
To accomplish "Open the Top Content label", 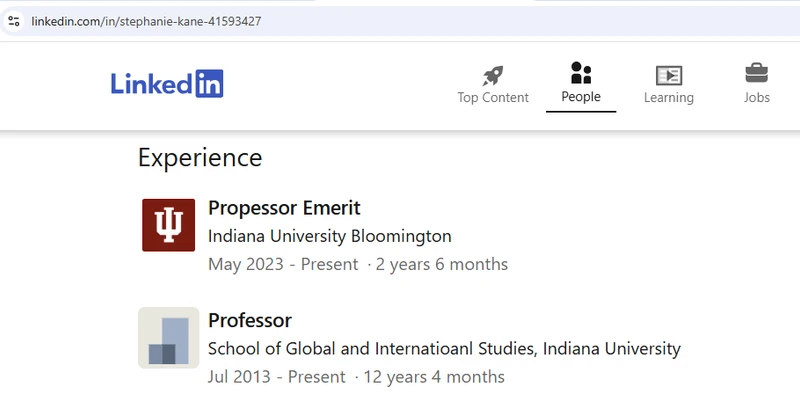I will [493, 97].
